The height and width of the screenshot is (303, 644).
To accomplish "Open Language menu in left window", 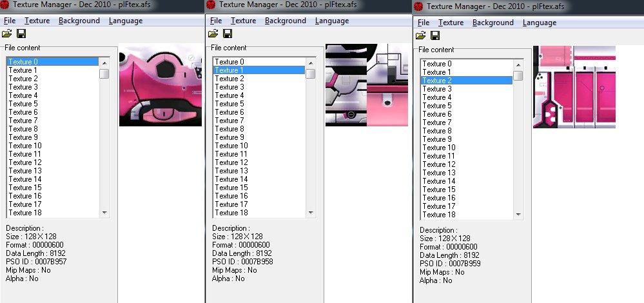I will [126, 21].
